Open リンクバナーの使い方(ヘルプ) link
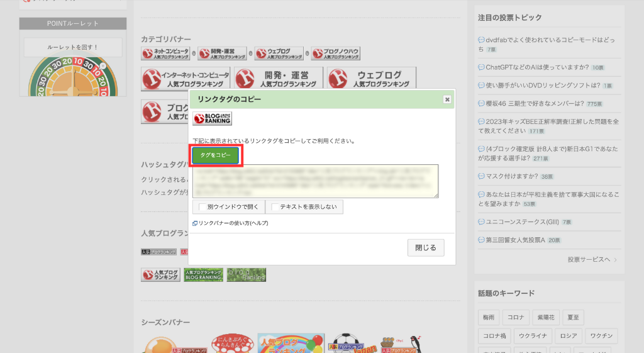 (233, 223)
